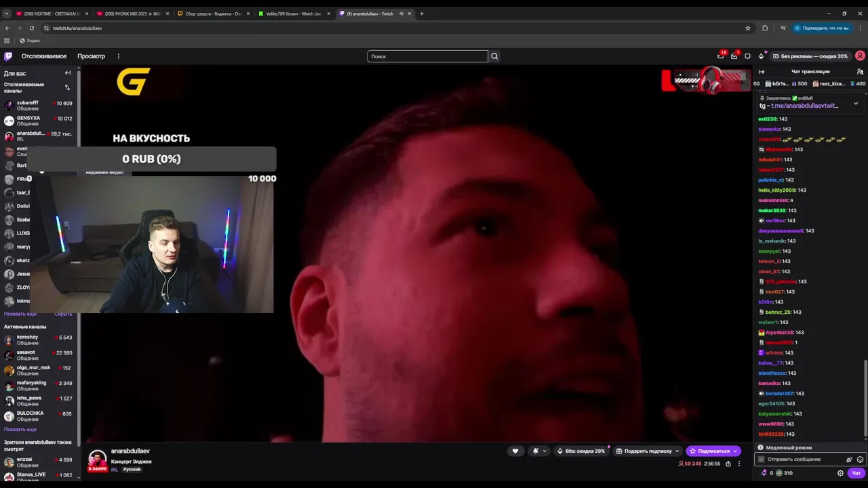Toggle notification bell dropdown
868x488 pixels.
(539, 451)
